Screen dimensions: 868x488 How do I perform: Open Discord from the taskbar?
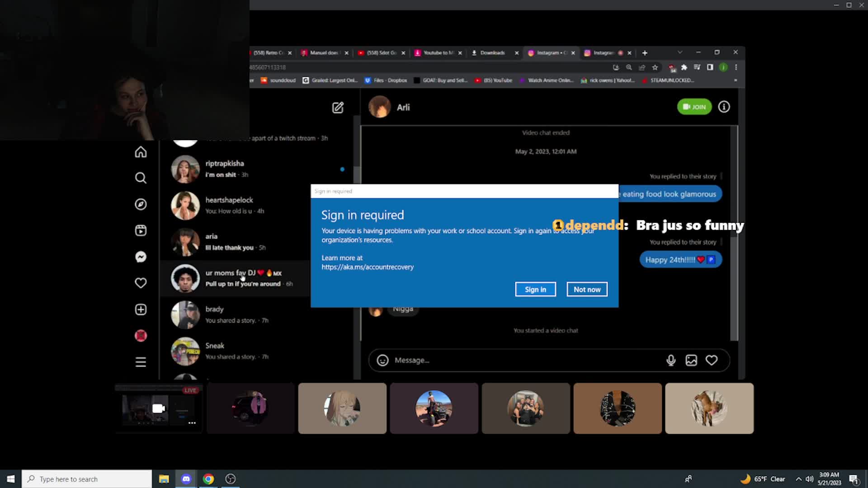186,479
